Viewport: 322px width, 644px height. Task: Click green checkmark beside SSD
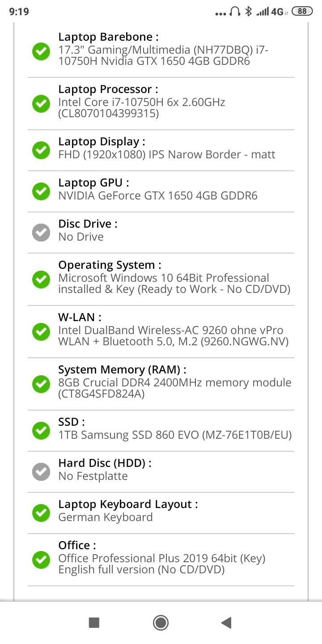(x=41, y=431)
